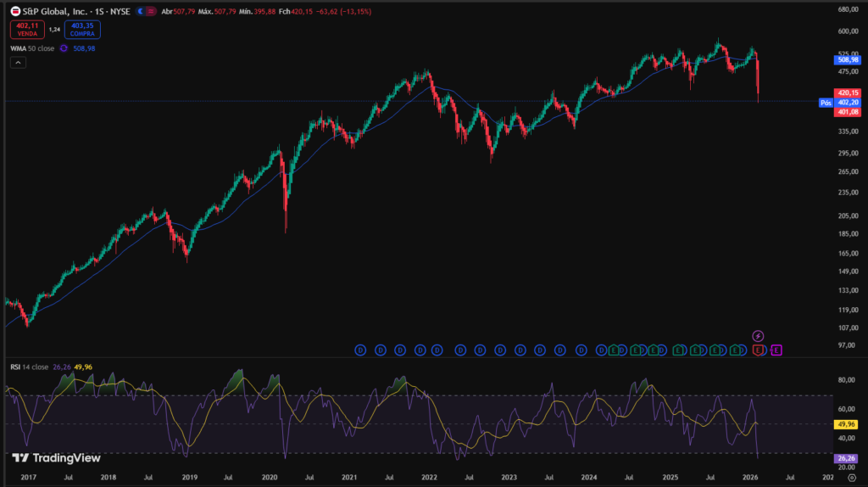
Task: Click the leftmost blue dividend D marker
Action: (360, 350)
